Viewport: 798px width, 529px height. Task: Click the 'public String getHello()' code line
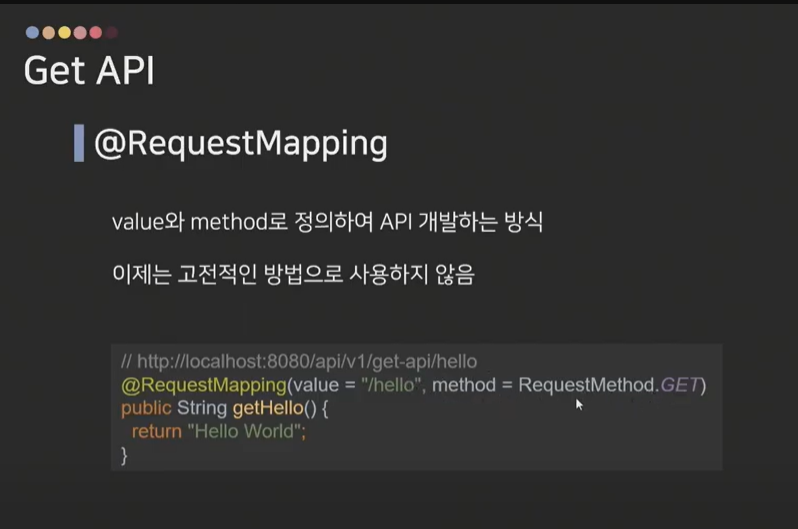point(224,408)
